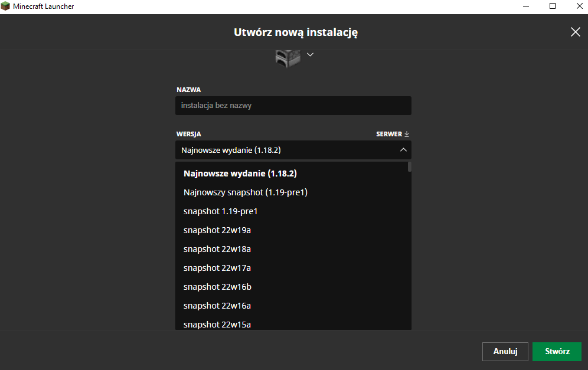Expand the installation icon chooser chevron
Screen dimensions: 588x370
point(310,55)
